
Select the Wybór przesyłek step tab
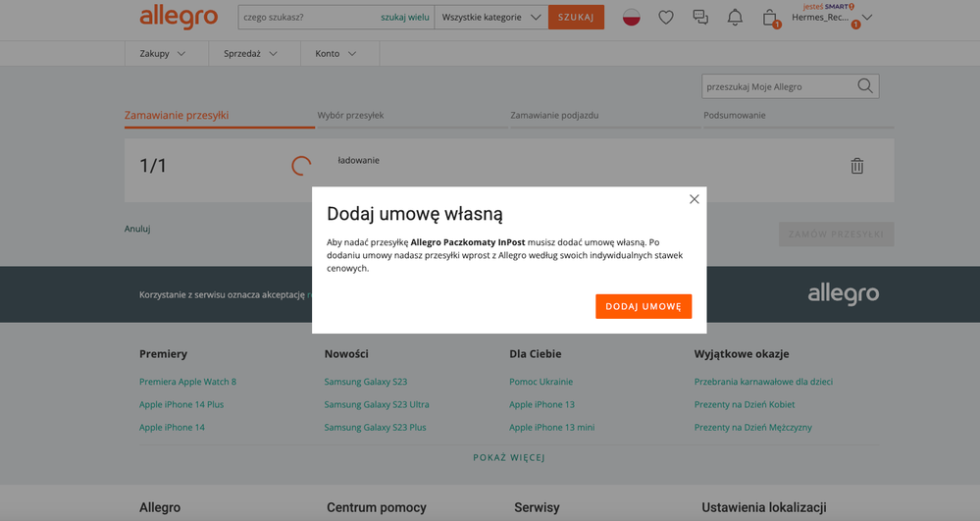coord(412,117)
